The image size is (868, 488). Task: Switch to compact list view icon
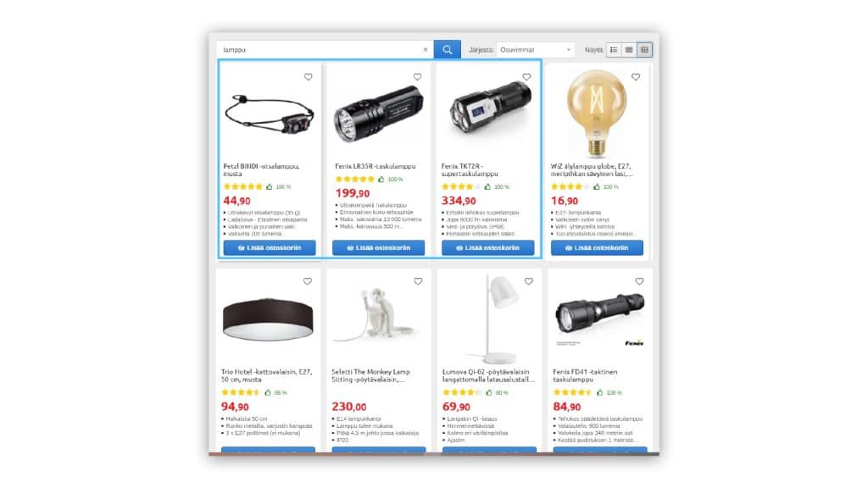629,50
